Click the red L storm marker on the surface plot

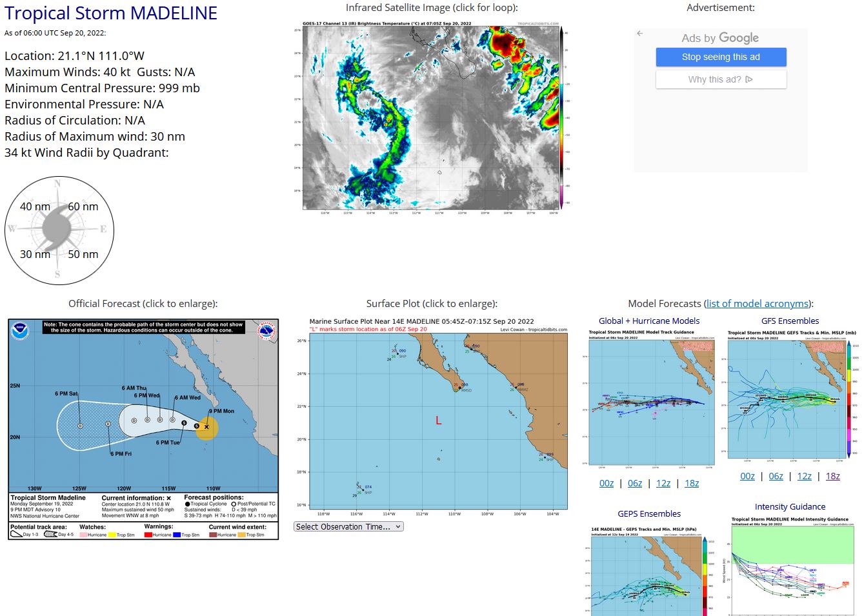point(438,421)
